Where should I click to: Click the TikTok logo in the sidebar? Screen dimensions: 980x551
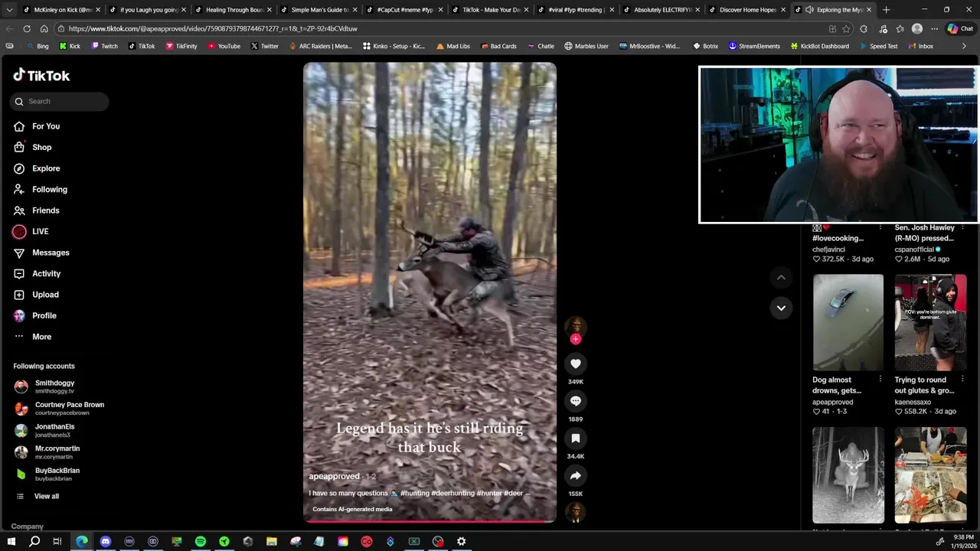click(41, 75)
